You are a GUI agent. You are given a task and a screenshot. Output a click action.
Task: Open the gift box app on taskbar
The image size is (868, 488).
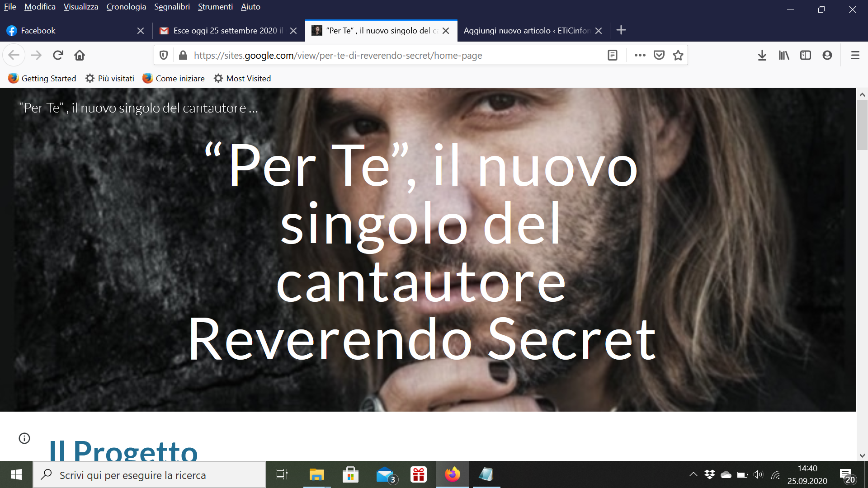(419, 474)
